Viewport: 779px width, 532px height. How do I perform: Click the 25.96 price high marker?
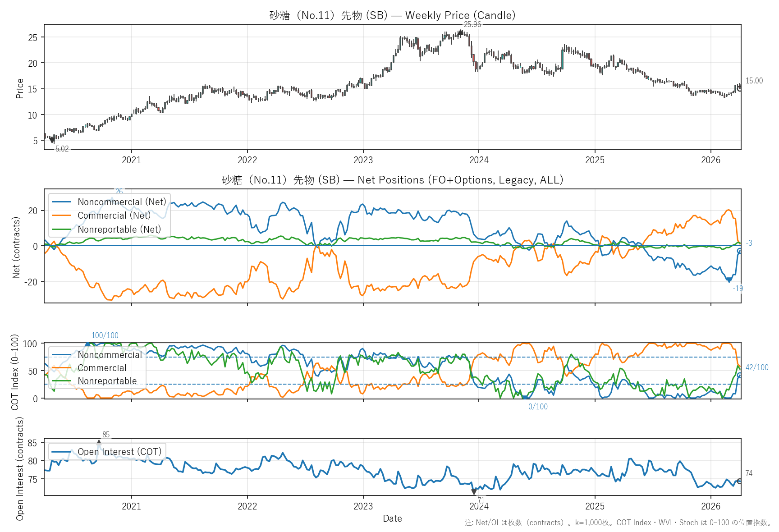point(460,32)
